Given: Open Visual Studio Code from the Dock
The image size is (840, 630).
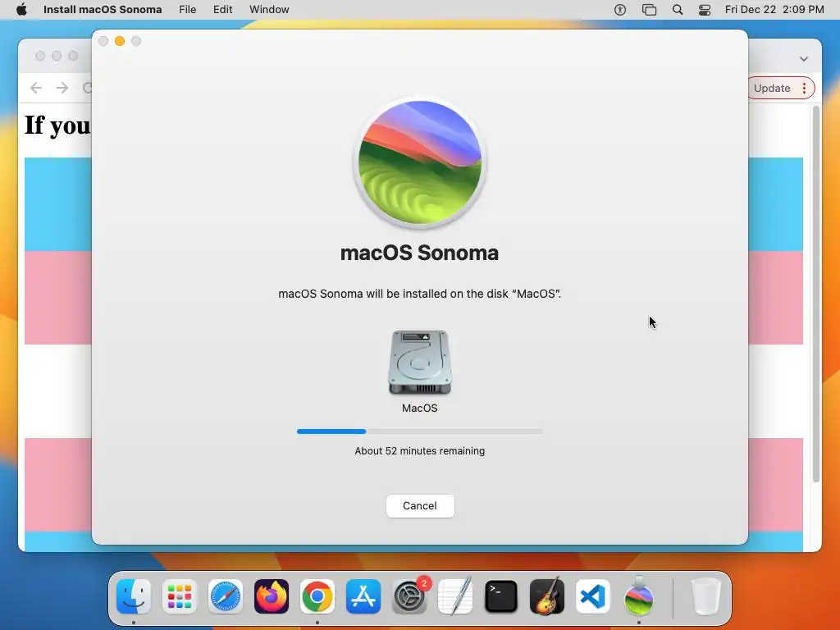Looking at the screenshot, I should click(593, 596).
